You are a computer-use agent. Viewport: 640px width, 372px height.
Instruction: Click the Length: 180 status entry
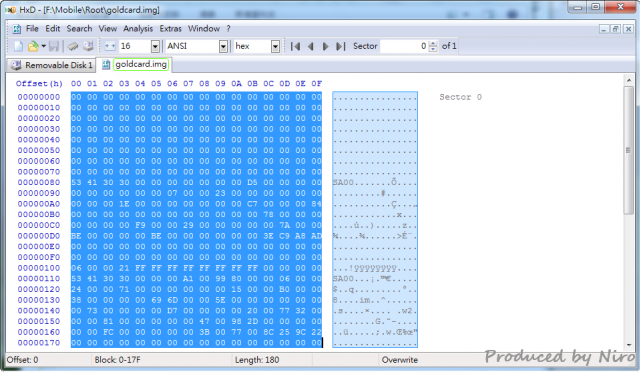pyautogui.click(x=257, y=360)
